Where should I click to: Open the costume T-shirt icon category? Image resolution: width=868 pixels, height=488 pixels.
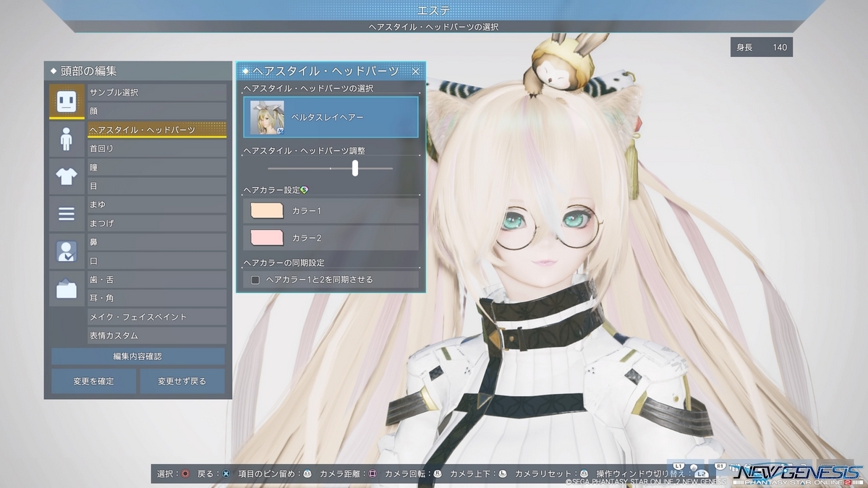pos(67,176)
